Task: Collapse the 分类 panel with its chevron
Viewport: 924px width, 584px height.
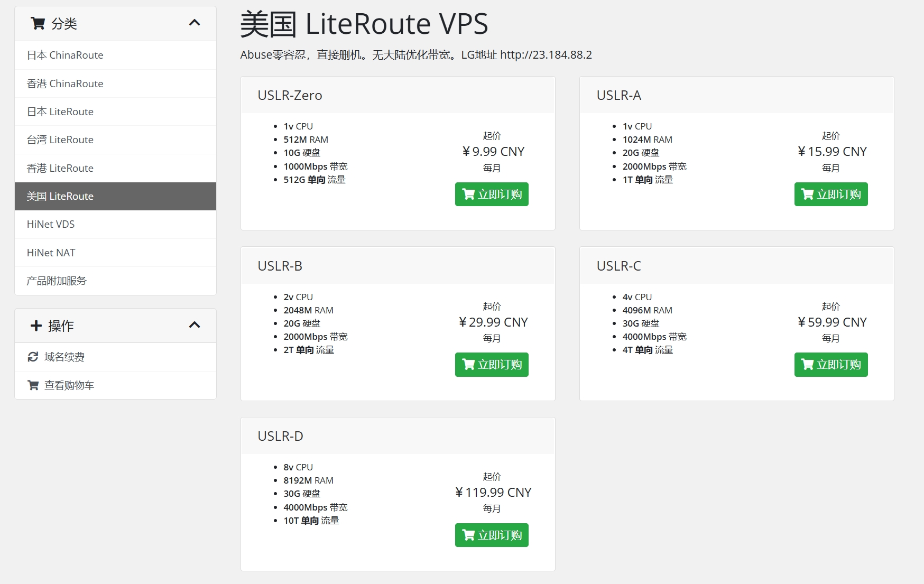Action: [195, 23]
